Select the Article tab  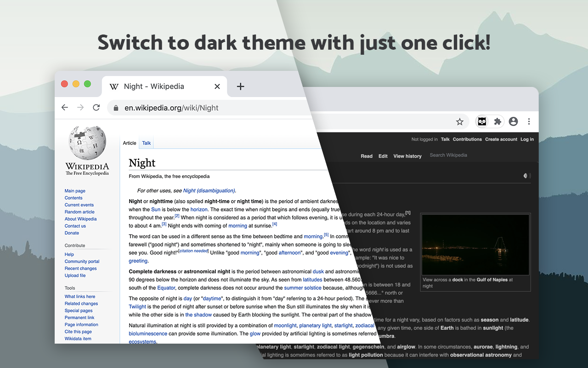130,143
